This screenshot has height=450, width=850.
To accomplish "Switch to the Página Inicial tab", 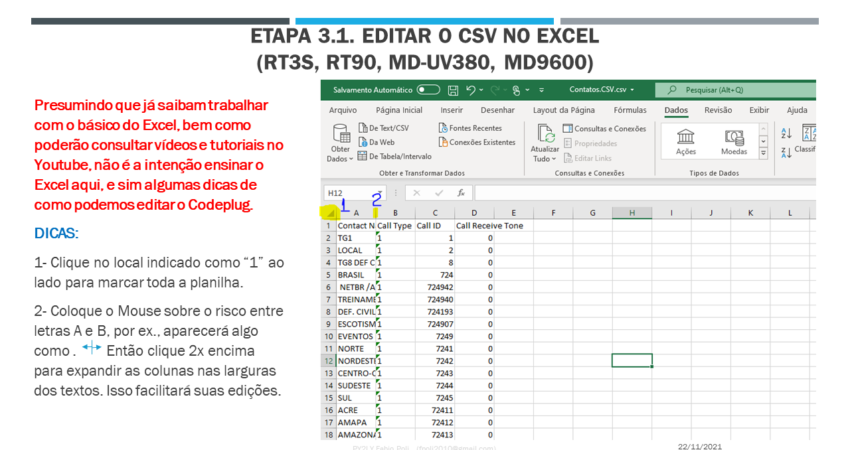I will (x=399, y=110).
